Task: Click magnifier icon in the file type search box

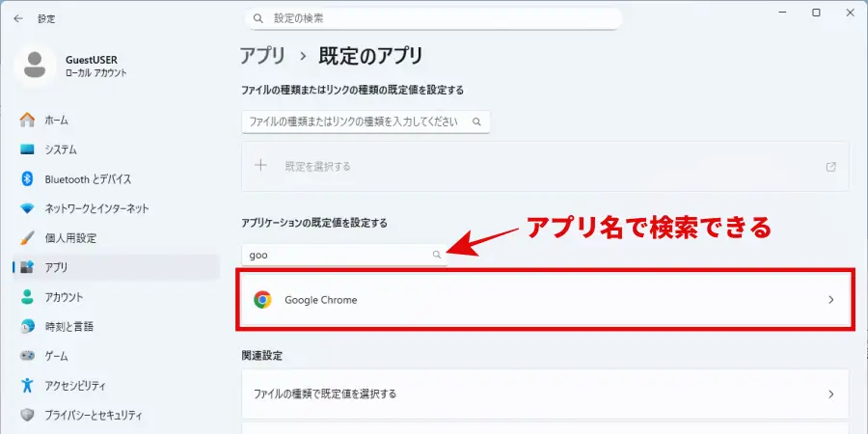Action: coord(476,122)
